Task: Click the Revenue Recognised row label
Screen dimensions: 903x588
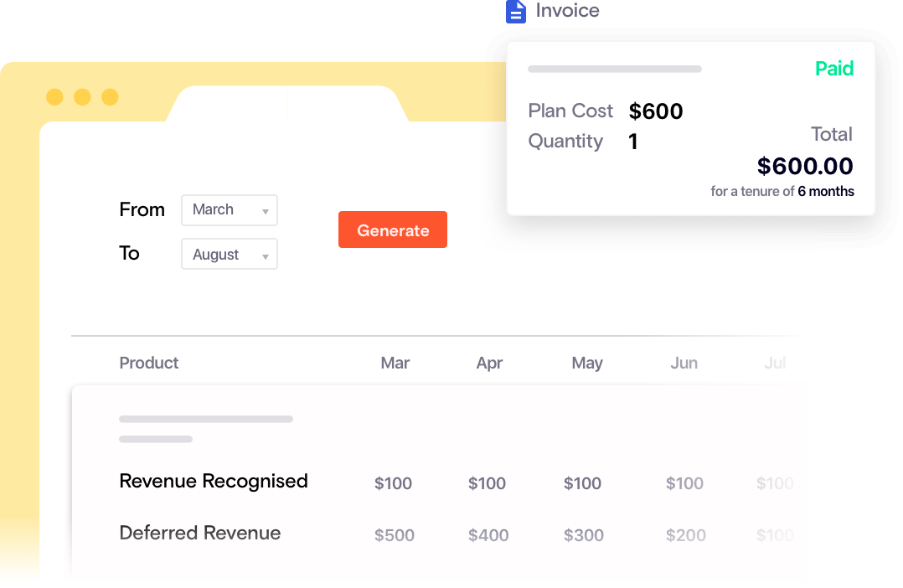Action: tap(214, 482)
